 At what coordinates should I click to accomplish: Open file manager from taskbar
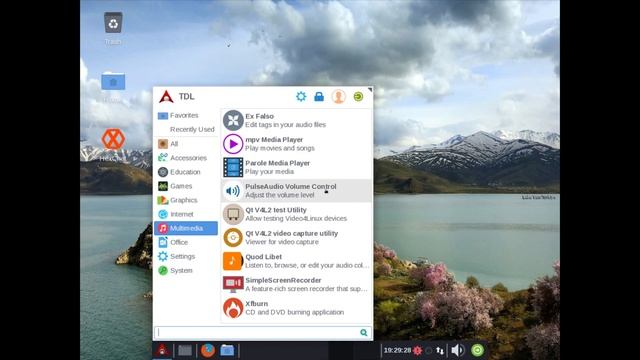tap(227, 350)
